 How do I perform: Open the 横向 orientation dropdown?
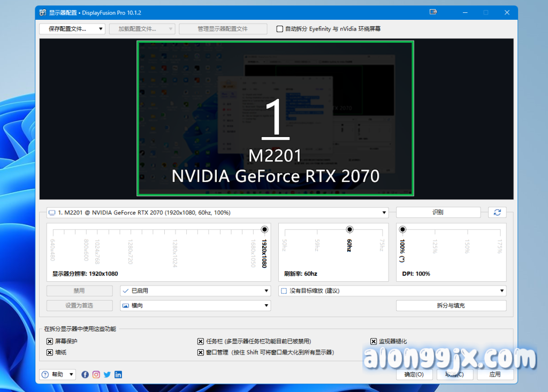(266, 305)
